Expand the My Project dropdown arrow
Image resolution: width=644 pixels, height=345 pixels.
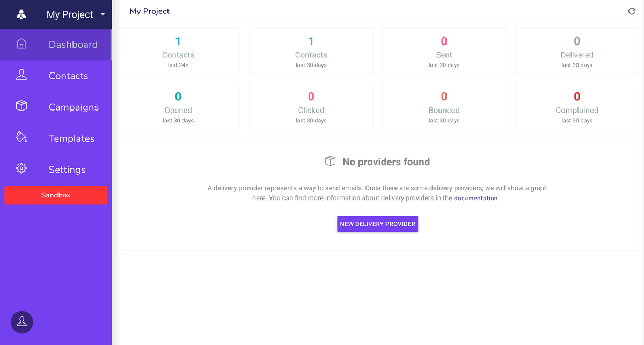coord(103,14)
